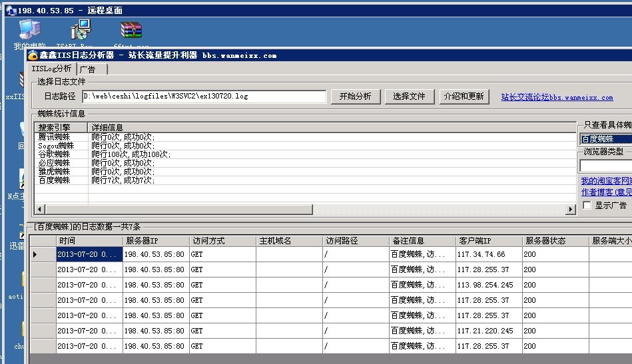632x364 pixels.
Task: Click the 爬行108次,成功108次 detail text
Action: coord(131,154)
